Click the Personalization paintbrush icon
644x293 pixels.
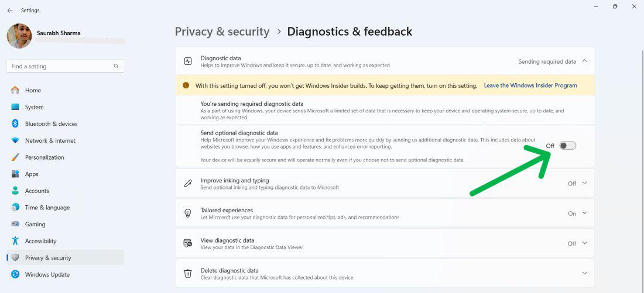15,157
